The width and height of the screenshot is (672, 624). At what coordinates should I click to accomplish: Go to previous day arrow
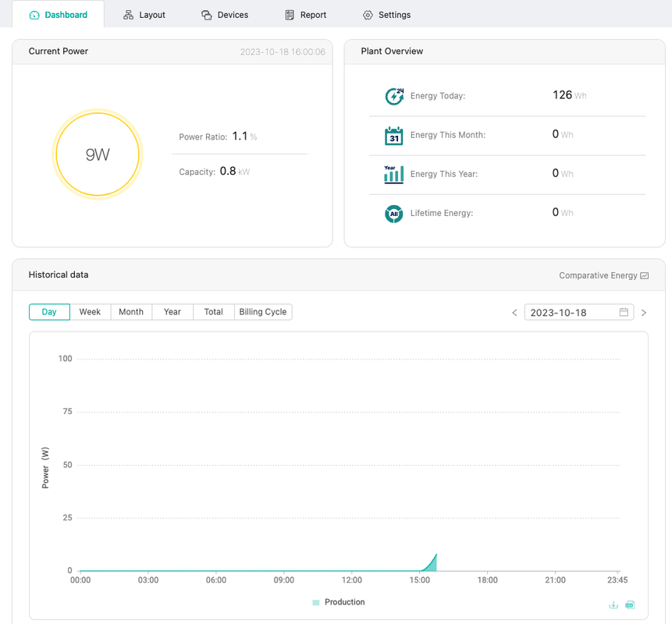coord(514,313)
